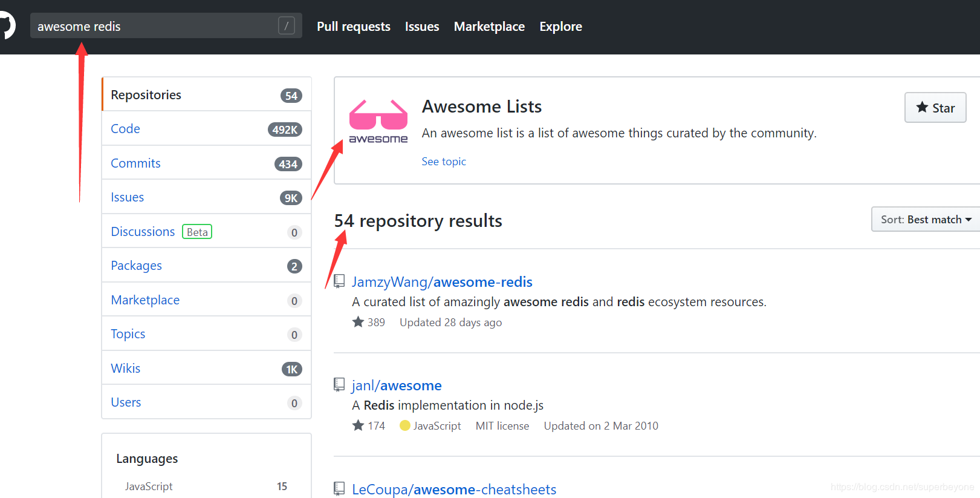
Task: Open the GitHub logo home link
Action: pos(6,26)
